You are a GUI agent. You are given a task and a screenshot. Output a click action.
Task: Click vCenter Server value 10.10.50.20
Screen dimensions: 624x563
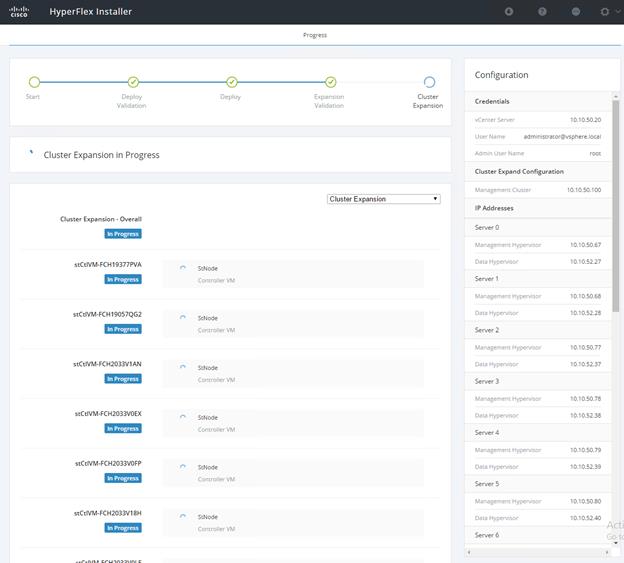pos(585,120)
